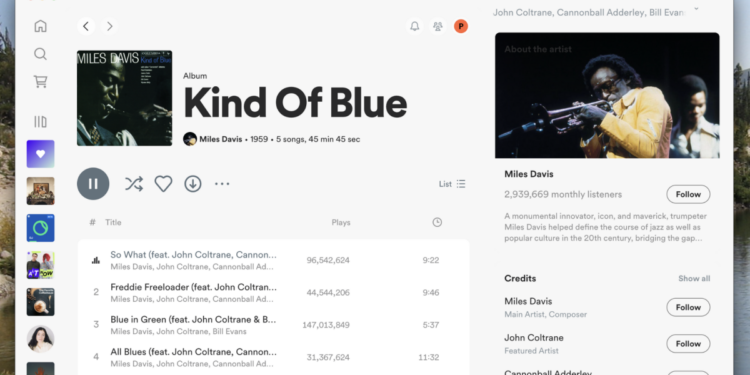Viewport: 750px width, 375px height.
Task: Select the All Blues track title
Action: point(193,352)
